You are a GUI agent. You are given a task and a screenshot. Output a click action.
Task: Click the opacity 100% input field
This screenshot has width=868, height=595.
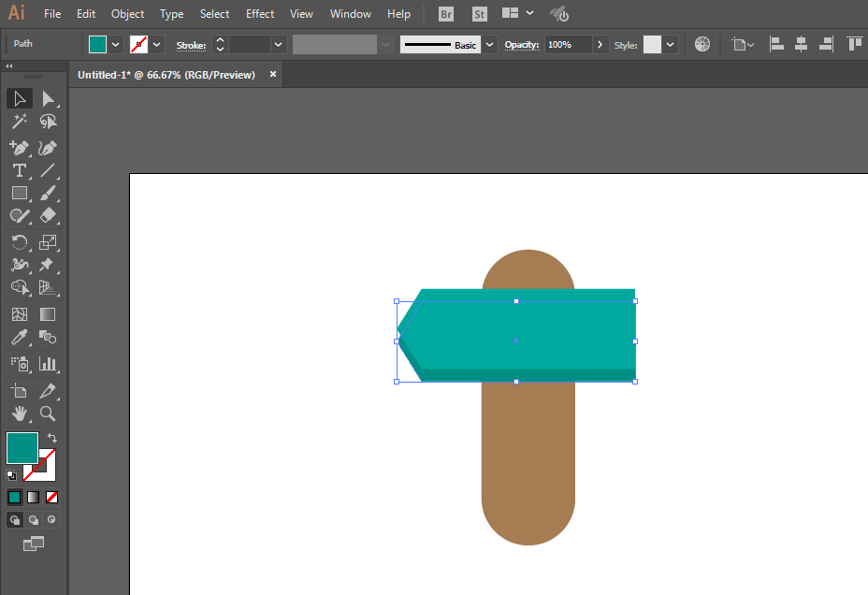(569, 45)
